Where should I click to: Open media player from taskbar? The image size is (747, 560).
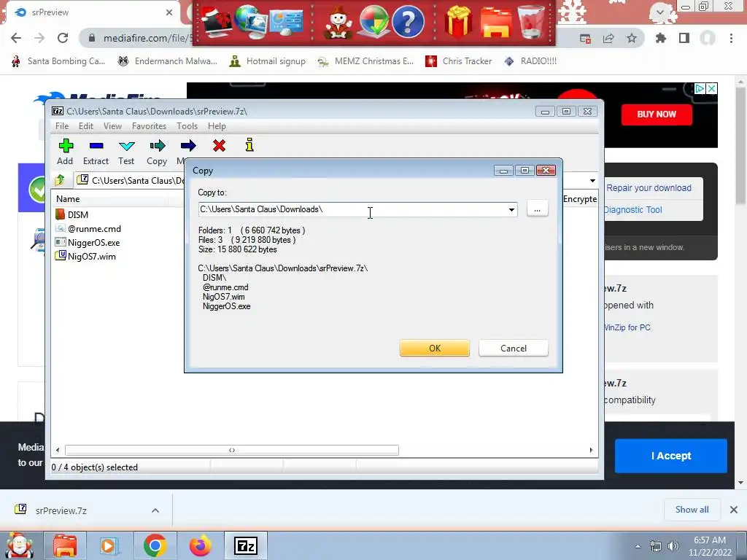tap(109, 545)
